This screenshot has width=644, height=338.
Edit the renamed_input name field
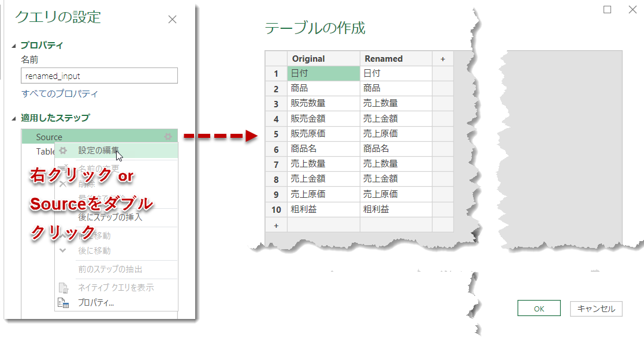click(99, 76)
